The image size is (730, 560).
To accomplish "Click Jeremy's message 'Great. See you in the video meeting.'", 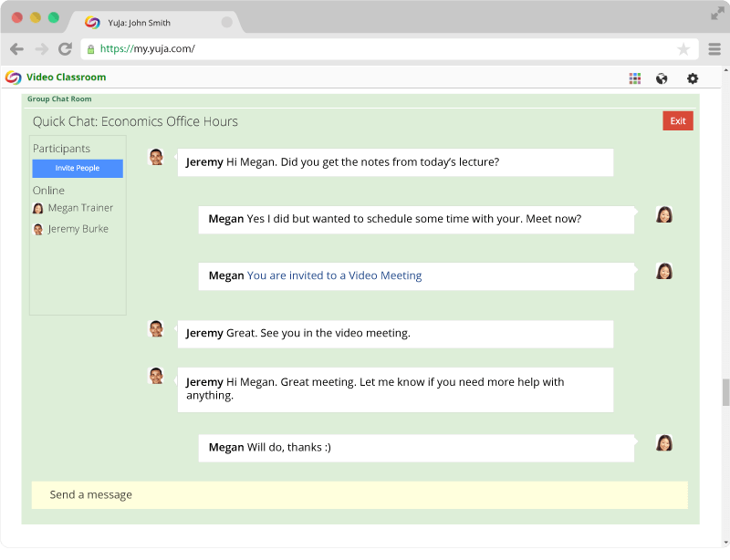I will 395,334.
